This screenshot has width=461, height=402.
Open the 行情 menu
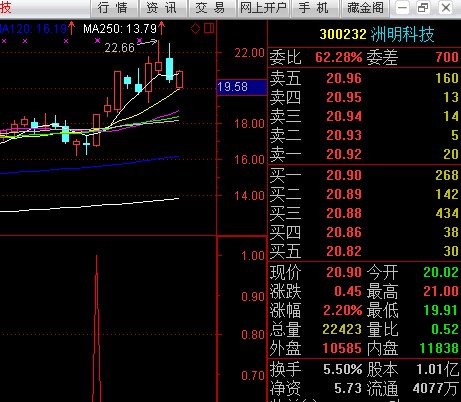coord(114,8)
